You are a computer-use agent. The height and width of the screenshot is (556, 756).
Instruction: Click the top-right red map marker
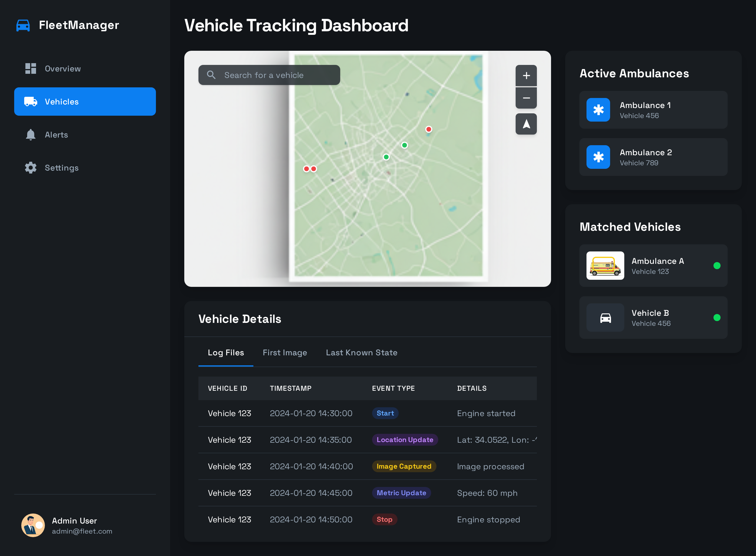[428, 129]
